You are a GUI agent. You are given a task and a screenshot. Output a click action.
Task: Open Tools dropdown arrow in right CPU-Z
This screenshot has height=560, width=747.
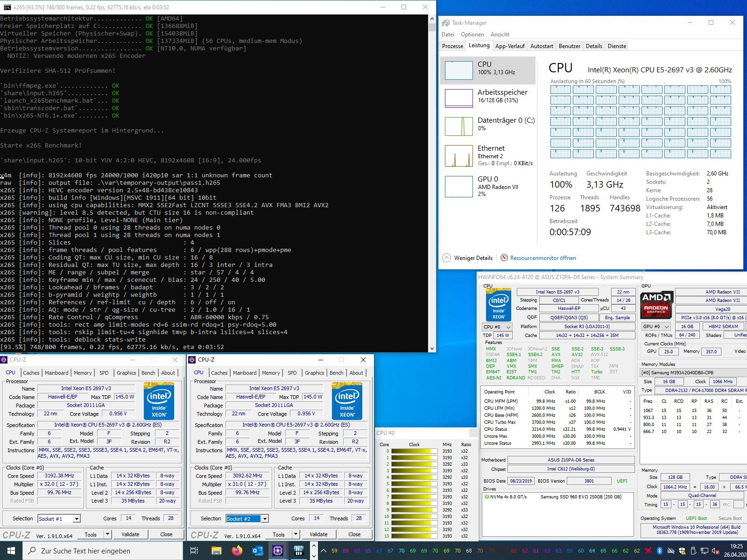click(x=296, y=534)
